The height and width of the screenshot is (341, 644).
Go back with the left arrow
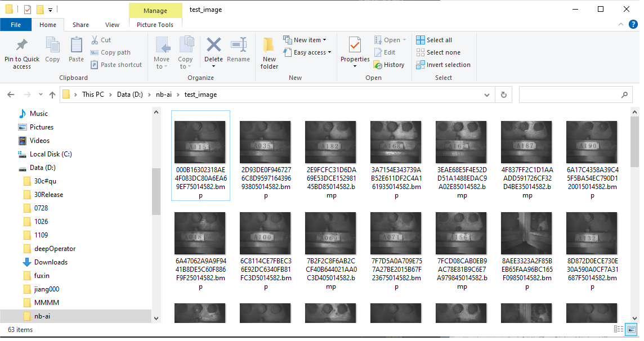[x=11, y=95]
